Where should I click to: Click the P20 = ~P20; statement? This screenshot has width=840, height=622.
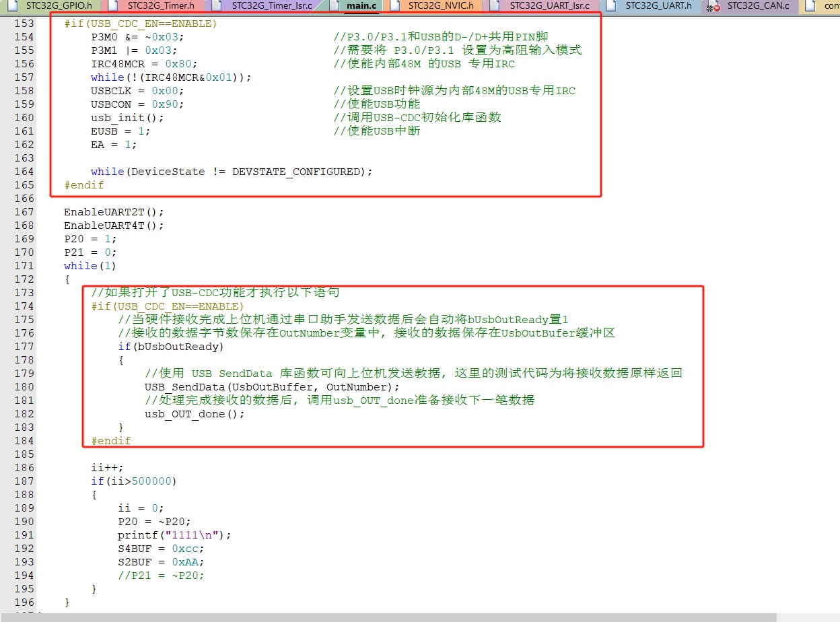(x=154, y=522)
